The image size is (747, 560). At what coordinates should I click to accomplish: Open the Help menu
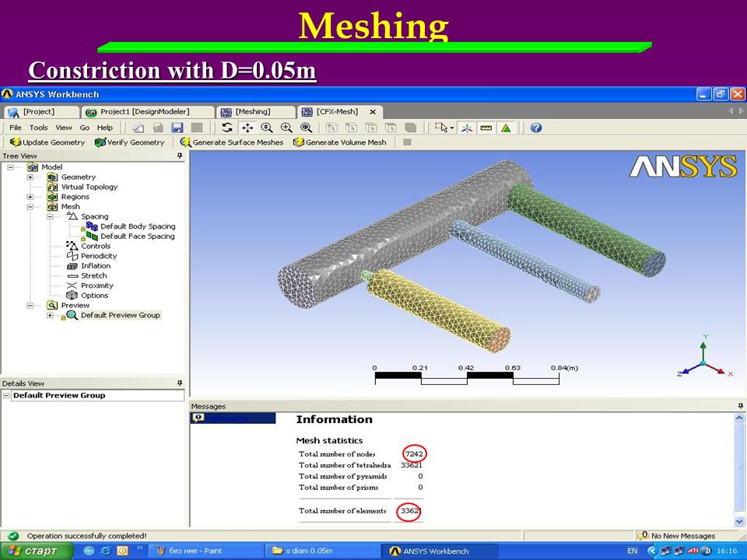tap(105, 128)
